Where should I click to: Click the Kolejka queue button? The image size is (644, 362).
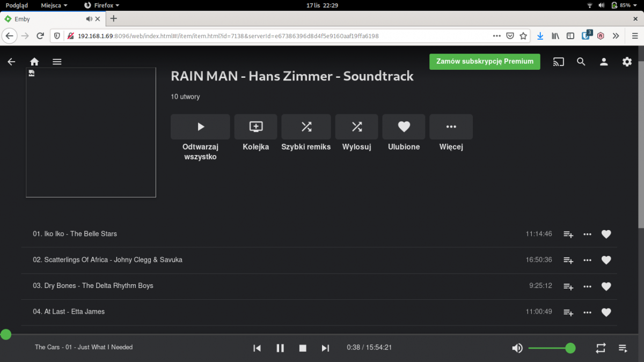pyautogui.click(x=256, y=127)
